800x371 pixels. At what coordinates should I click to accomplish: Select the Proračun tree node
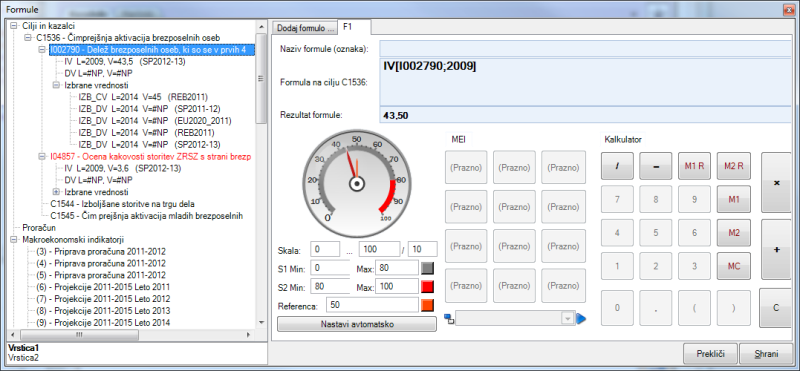[x=39, y=228]
